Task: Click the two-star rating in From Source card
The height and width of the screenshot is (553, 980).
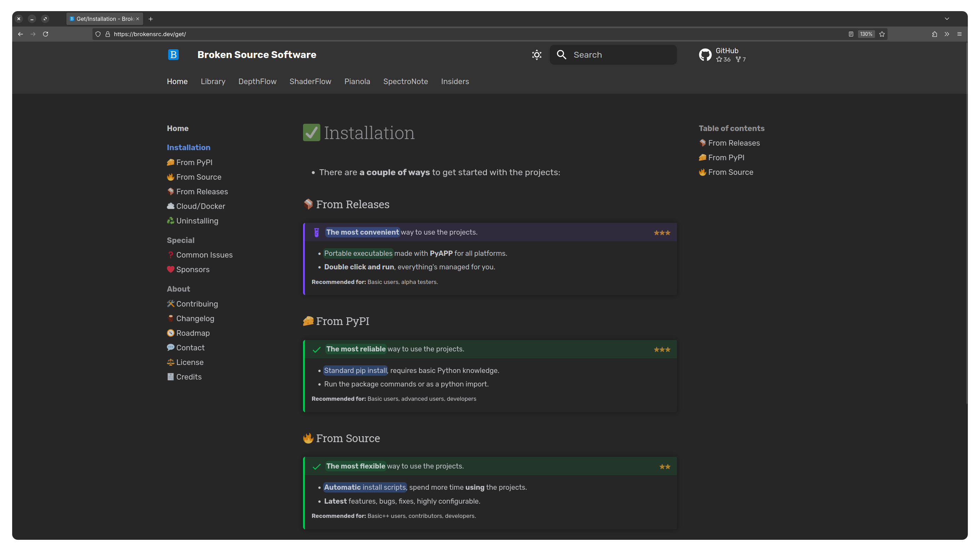Action: coord(664,466)
